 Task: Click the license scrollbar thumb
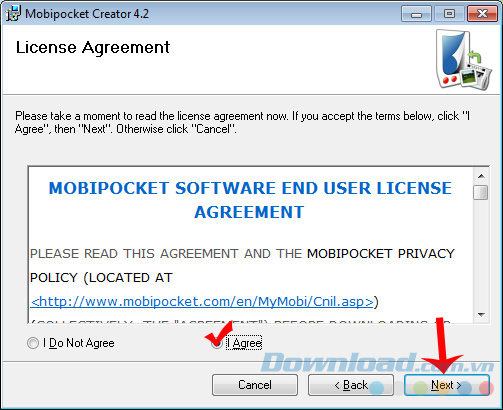click(x=481, y=193)
